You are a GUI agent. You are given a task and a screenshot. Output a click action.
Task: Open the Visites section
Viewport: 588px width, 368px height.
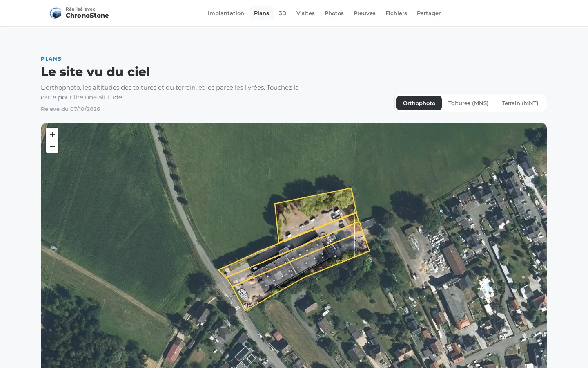pyautogui.click(x=305, y=13)
